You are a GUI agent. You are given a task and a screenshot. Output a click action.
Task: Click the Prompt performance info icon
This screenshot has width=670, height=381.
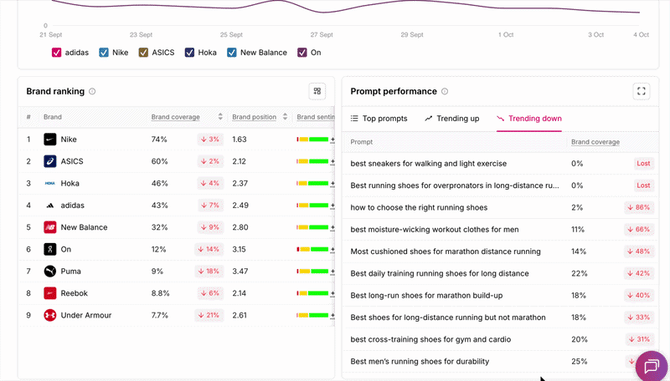click(x=444, y=91)
